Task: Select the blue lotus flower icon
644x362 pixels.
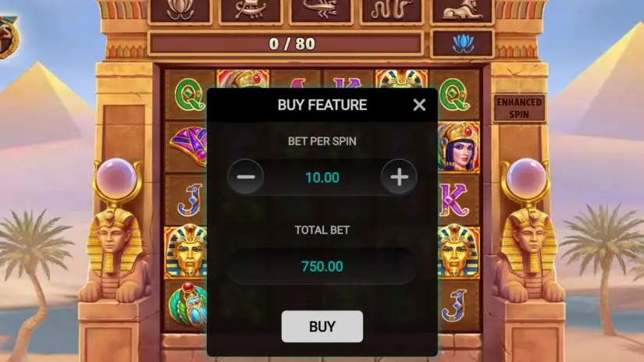Action: click(x=463, y=44)
